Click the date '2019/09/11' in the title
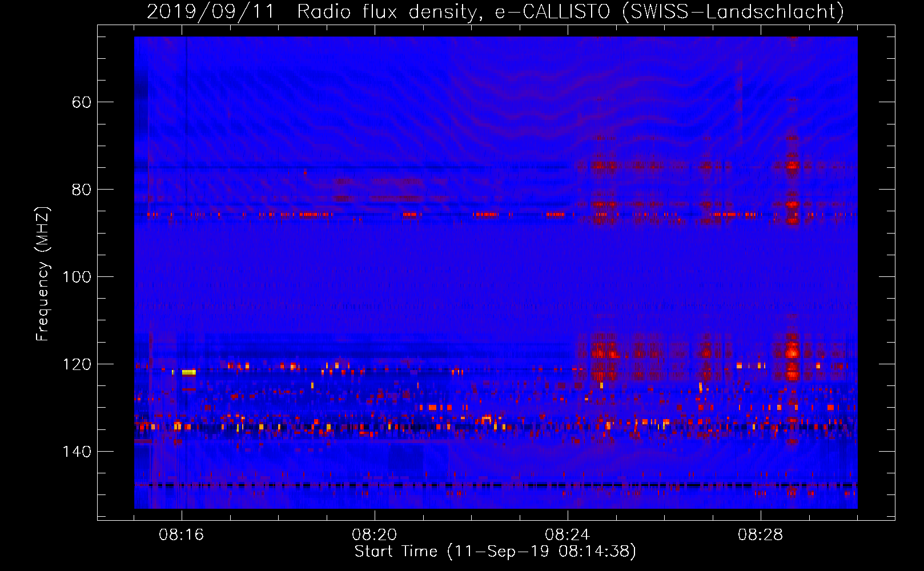 [x=211, y=12]
